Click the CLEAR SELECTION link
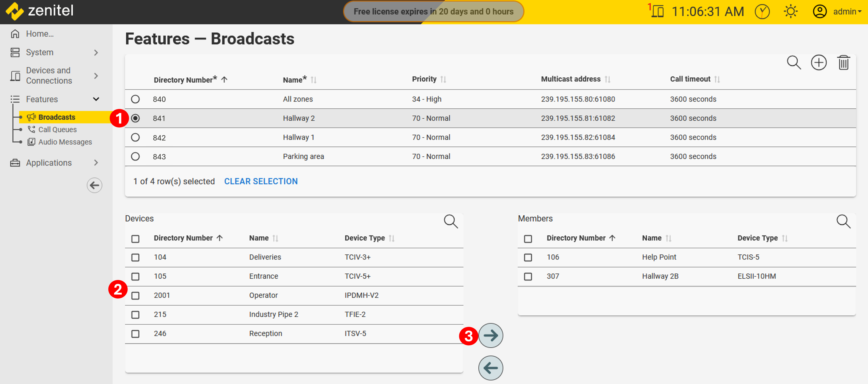 tap(261, 181)
